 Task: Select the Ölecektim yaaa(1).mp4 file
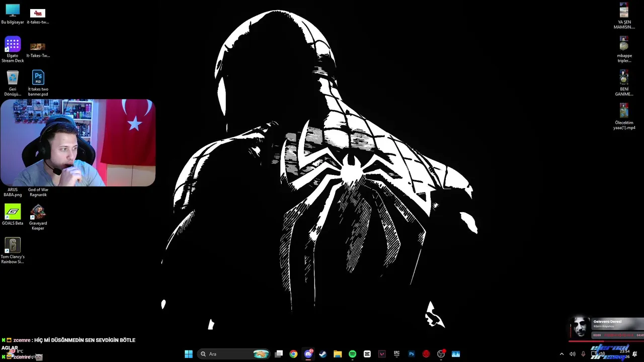(x=624, y=117)
